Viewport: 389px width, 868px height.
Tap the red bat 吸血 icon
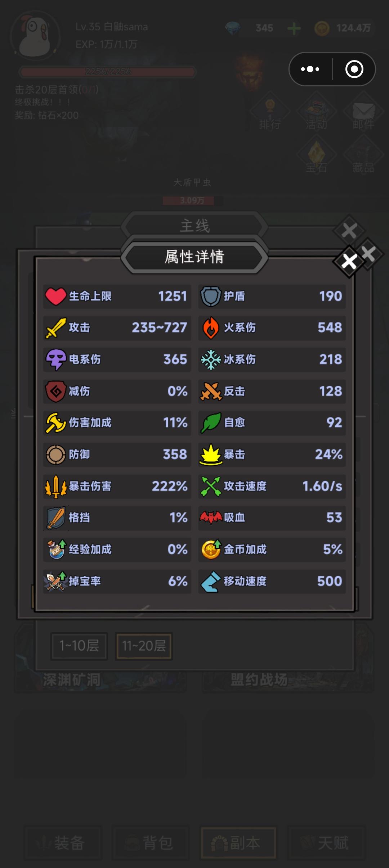(211, 518)
